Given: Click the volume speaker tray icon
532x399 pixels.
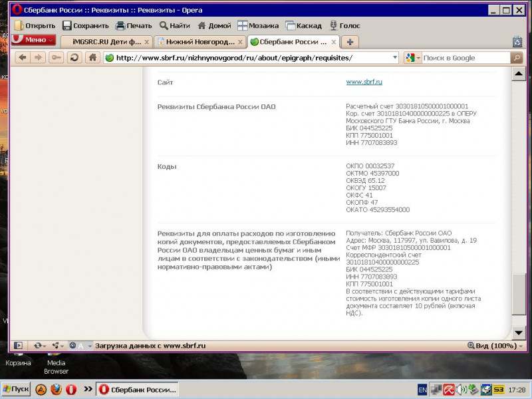Looking at the screenshot, I should 461,390.
